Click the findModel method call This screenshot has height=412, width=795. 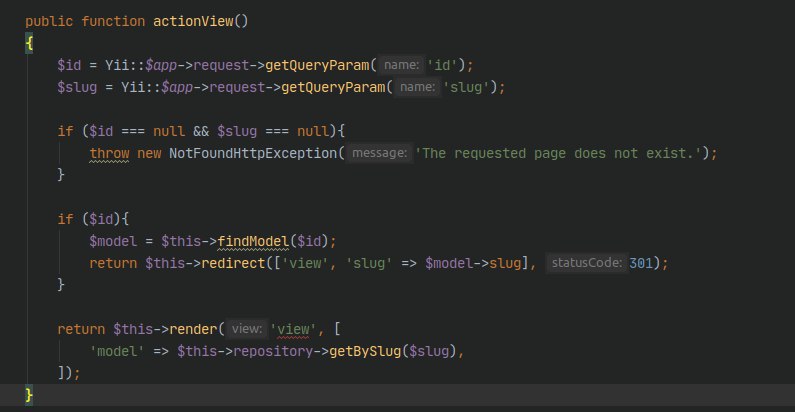252,241
